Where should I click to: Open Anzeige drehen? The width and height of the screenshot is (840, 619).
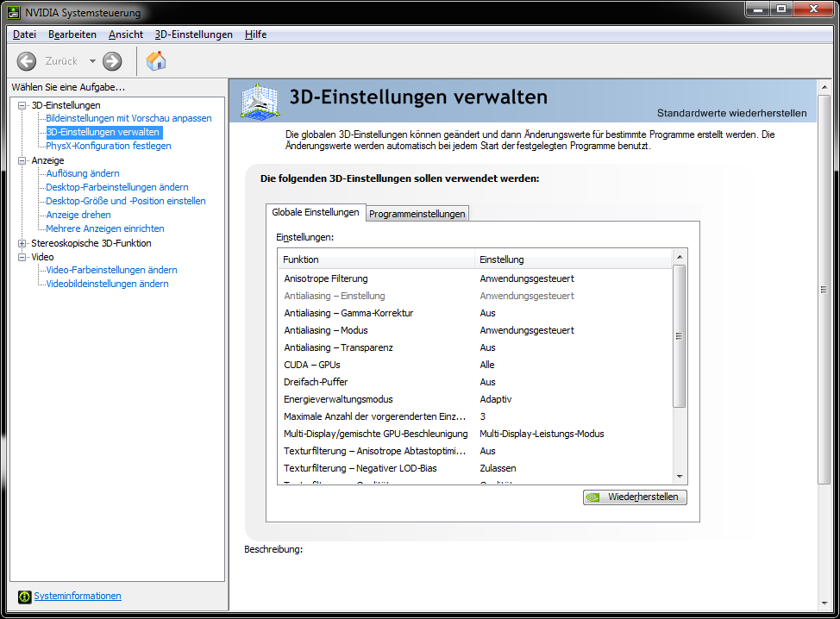[78, 215]
